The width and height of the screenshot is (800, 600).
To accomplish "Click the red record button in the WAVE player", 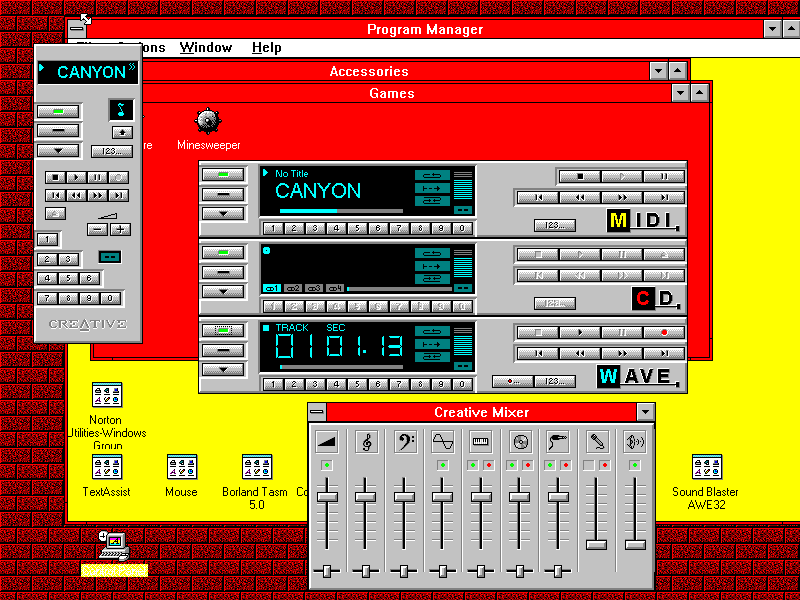I will [x=664, y=332].
